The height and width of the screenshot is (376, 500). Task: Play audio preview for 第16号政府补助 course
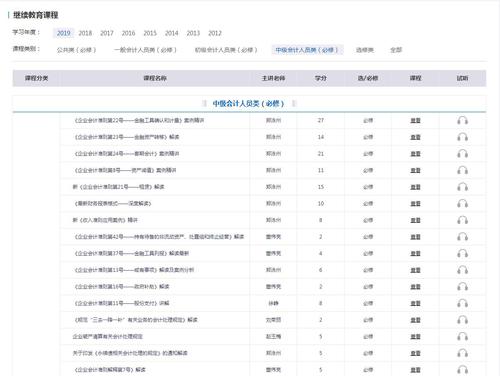click(462, 287)
